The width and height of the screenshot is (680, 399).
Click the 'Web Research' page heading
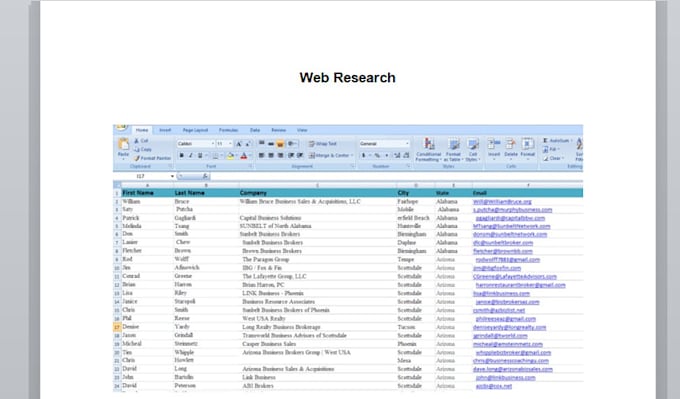point(347,78)
